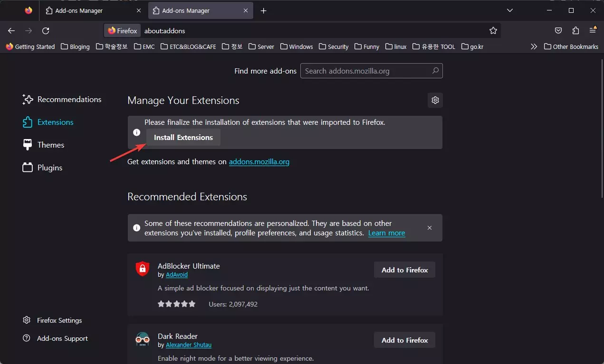
Task: Open the Server bookmarks folder
Action: tap(261, 47)
